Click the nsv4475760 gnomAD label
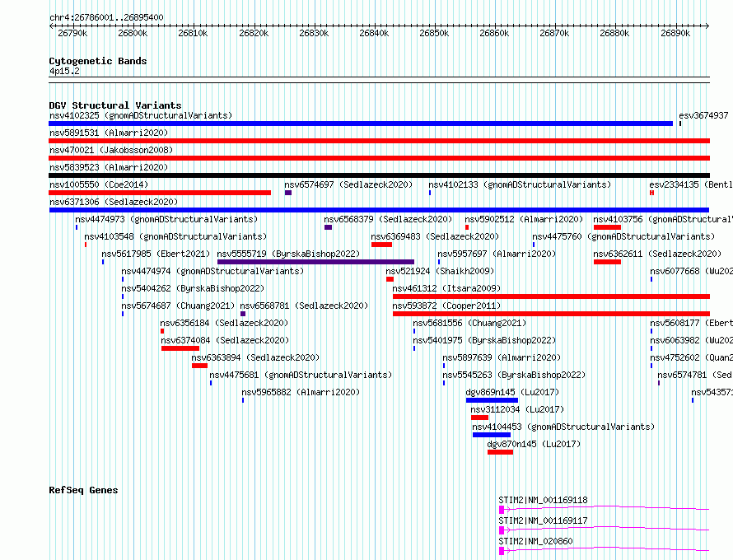Screen dimensions: 733x560 [623, 236]
